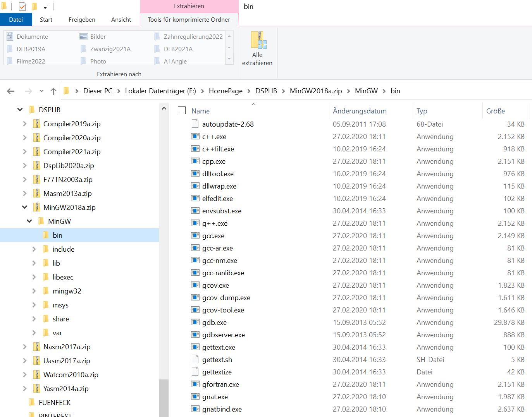Click the Masm2013a.zip archive icon
This screenshot has height=417, width=532.
[x=37, y=194]
